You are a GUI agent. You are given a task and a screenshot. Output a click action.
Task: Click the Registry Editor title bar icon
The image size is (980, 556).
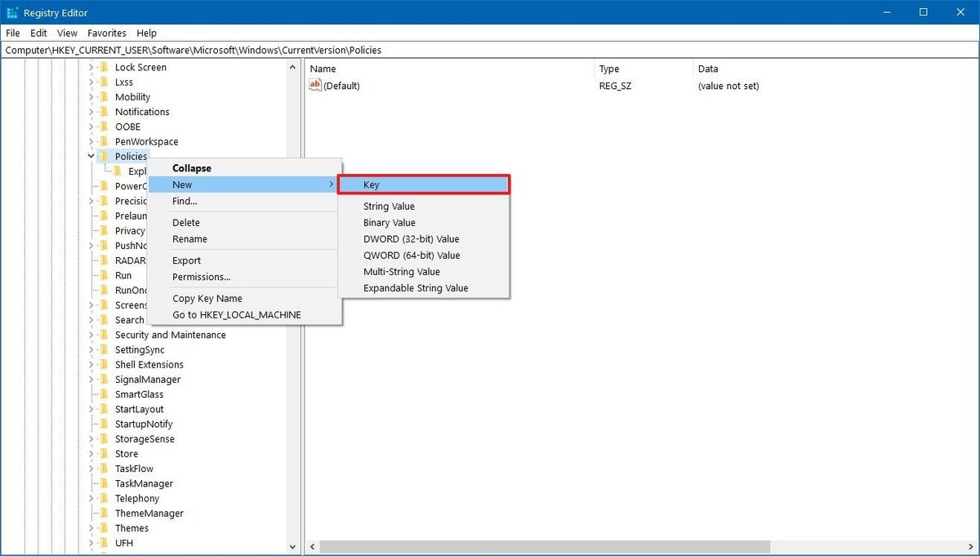[11, 11]
